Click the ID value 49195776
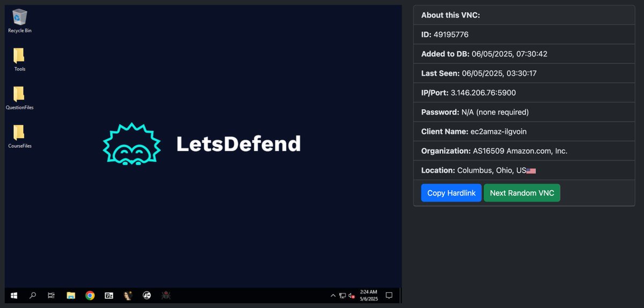The image size is (644, 308). coord(451,34)
